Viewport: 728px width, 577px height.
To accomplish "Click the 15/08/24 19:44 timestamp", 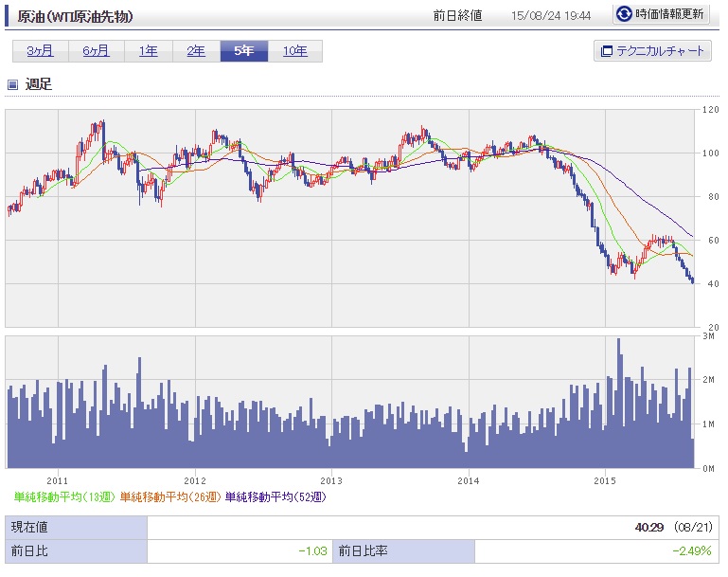I will point(550,16).
